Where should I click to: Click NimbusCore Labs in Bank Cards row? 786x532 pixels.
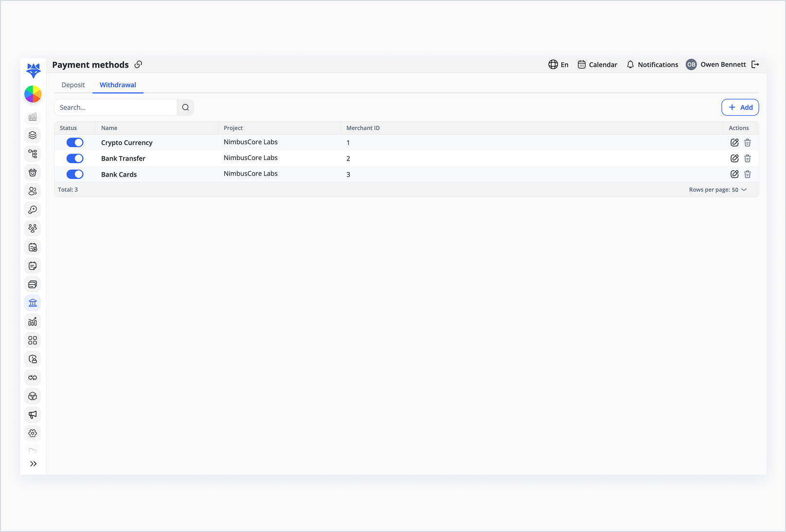click(250, 174)
